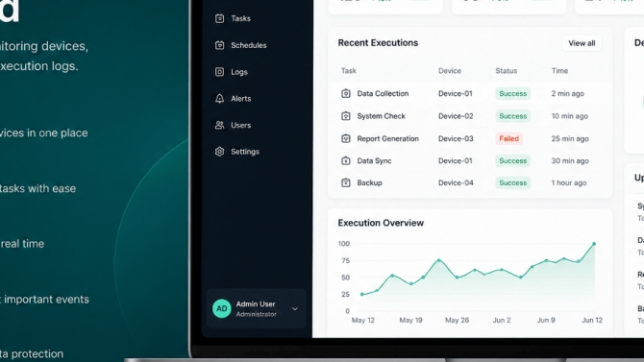The image size is (644, 362).
Task: Click the Report Generation task icon
Action: (x=346, y=138)
